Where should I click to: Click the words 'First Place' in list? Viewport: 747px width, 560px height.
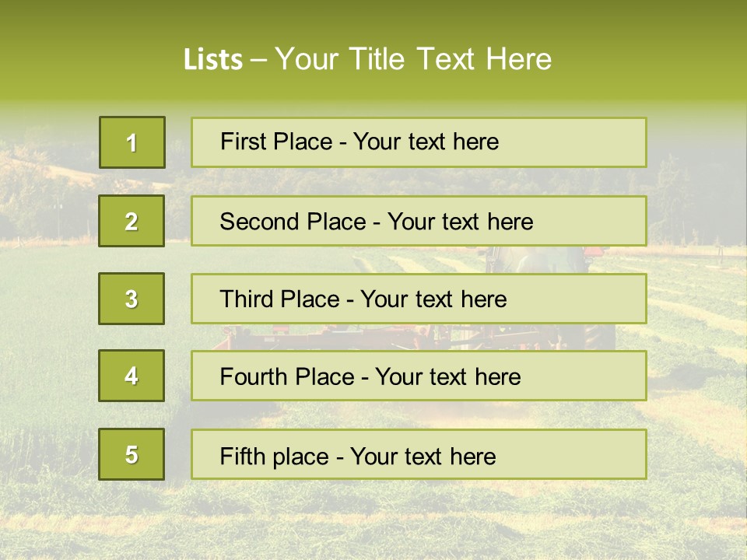tap(276, 142)
